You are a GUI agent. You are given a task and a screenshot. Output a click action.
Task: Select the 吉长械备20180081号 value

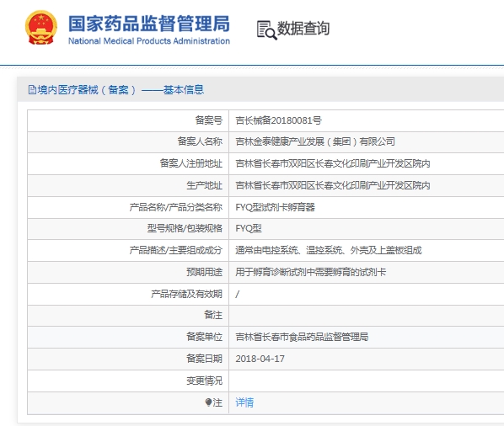(278, 120)
